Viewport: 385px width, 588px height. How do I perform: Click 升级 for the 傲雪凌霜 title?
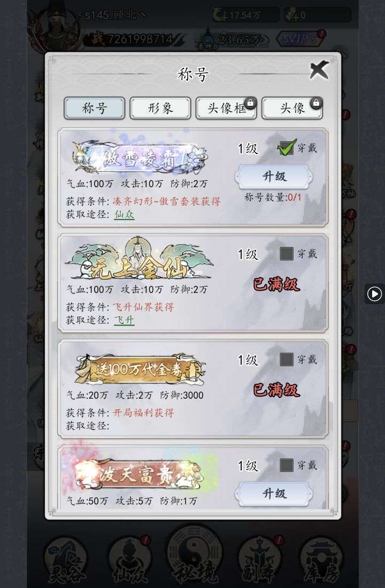(274, 176)
